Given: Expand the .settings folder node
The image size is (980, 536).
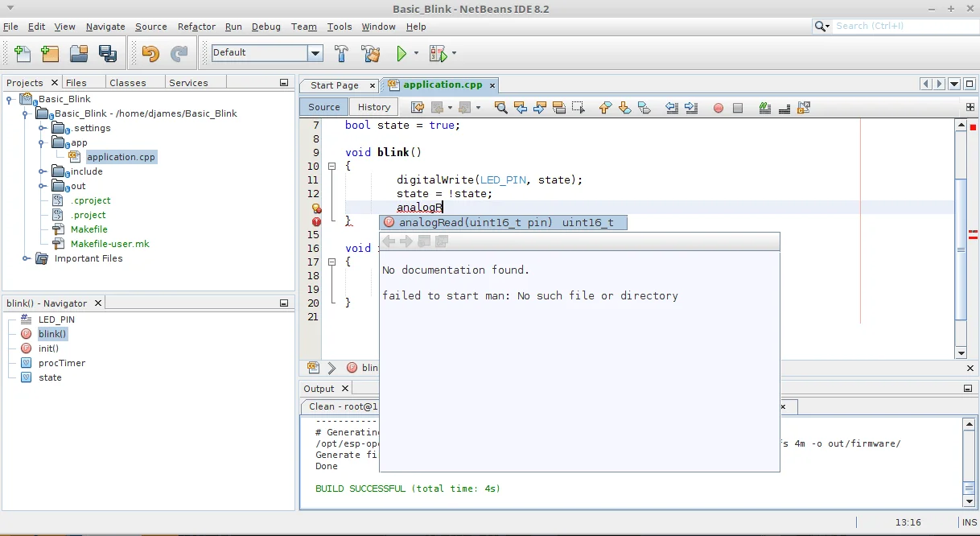Looking at the screenshot, I should coord(42,128).
